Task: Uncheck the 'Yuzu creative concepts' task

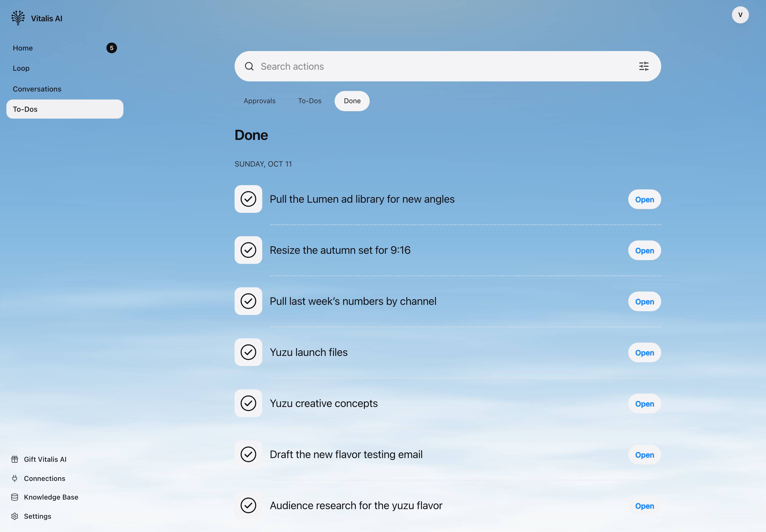Action: (248, 403)
